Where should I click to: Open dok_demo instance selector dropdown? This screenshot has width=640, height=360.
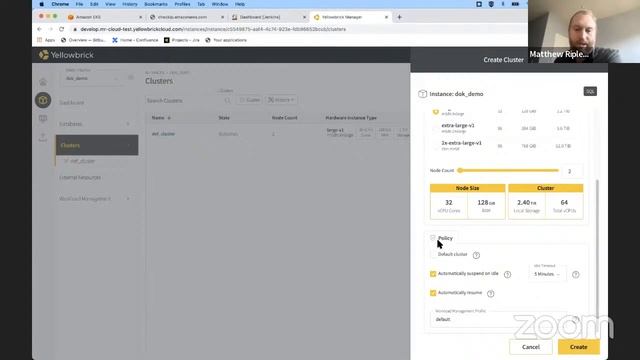(91, 78)
